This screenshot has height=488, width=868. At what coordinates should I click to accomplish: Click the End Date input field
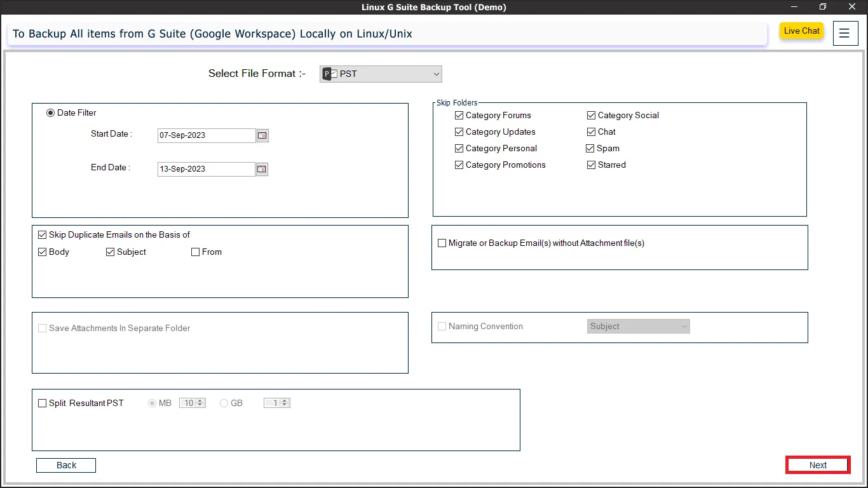[x=206, y=169]
